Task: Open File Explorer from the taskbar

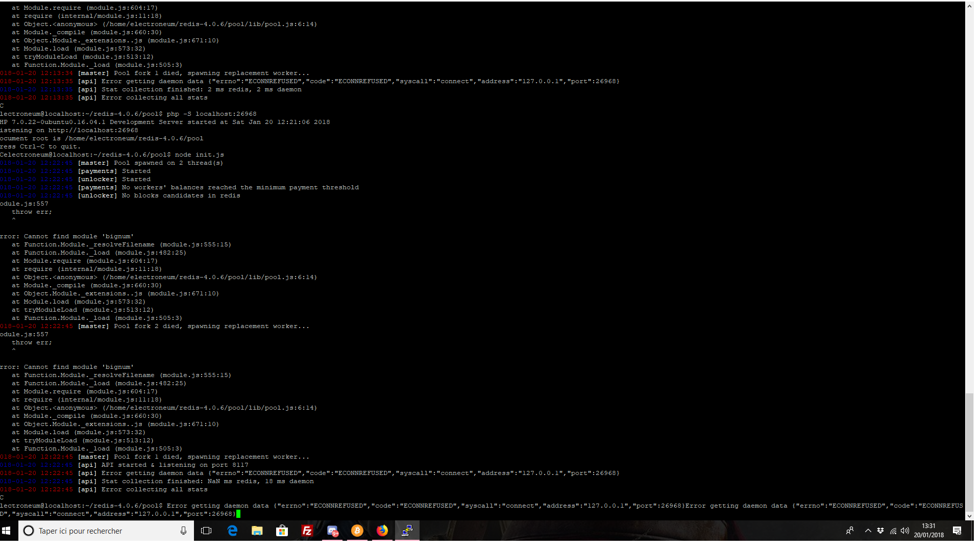Action: 257,531
